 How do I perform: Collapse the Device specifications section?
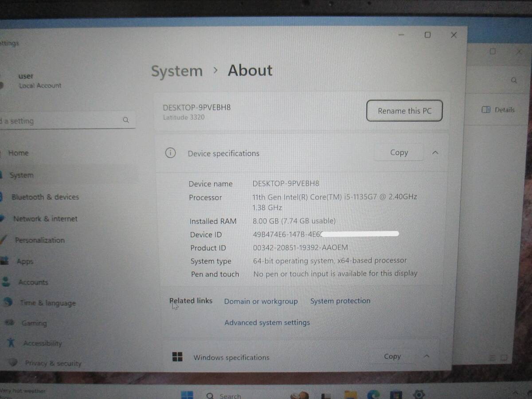coord(435,153)
